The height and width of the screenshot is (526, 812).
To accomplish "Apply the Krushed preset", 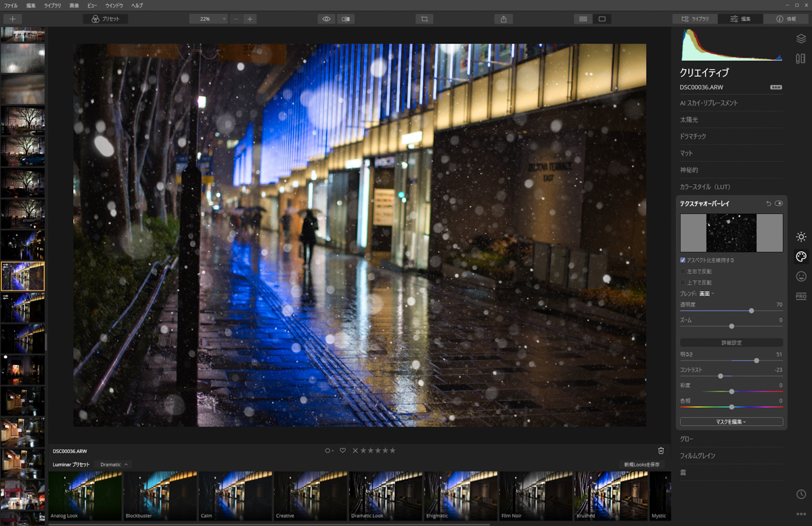I will pos(610,496).
